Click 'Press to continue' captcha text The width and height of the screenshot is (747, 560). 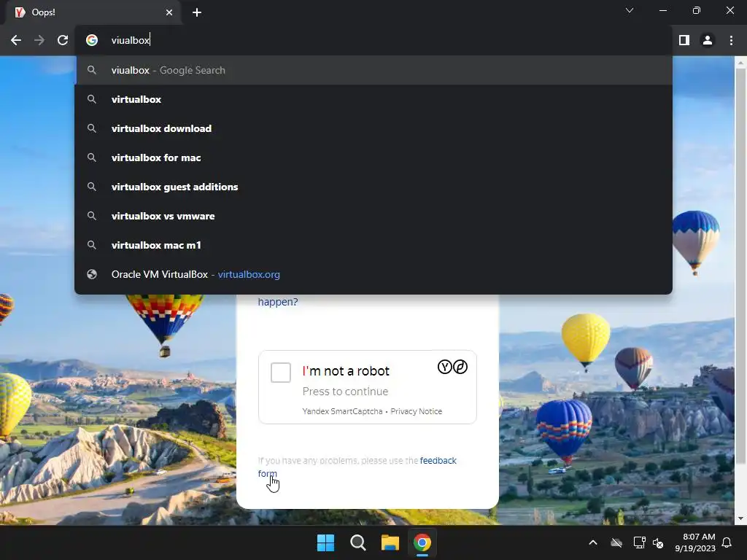(x=345, y=392)
